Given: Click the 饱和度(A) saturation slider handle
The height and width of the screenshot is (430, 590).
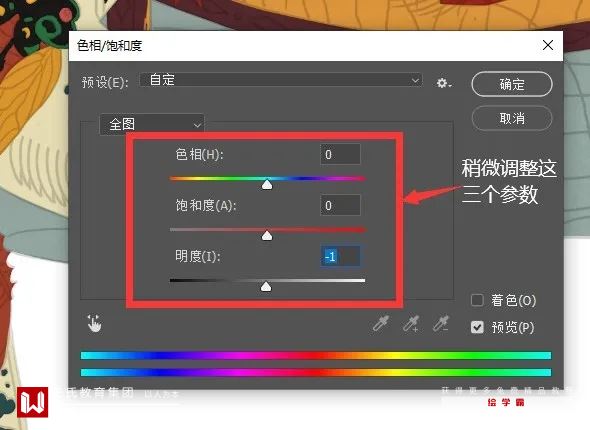Looking at the screenshot, I should 267,236.
